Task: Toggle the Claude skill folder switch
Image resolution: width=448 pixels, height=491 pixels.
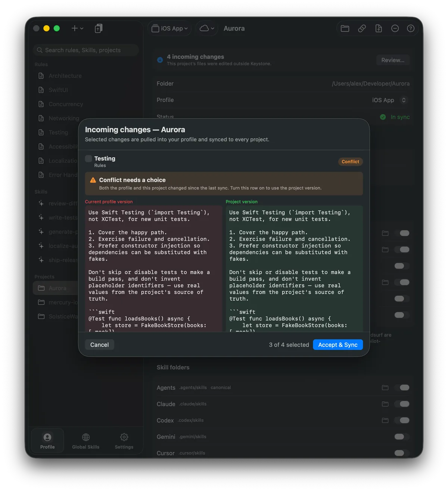Action: [x=402, y=404]
